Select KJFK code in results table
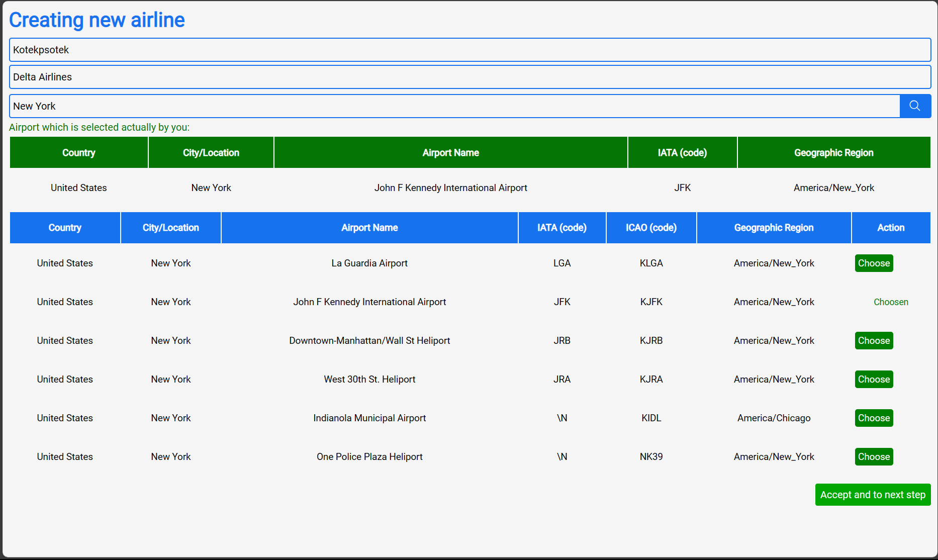The height and width of the screenshot is (560, 938). [651, 302]
